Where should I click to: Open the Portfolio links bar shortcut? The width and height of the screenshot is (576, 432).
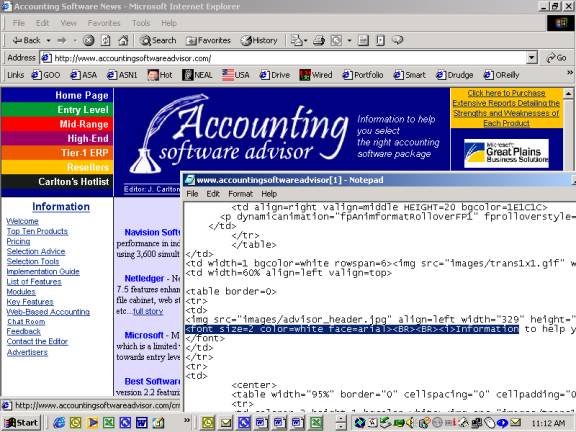363,75
